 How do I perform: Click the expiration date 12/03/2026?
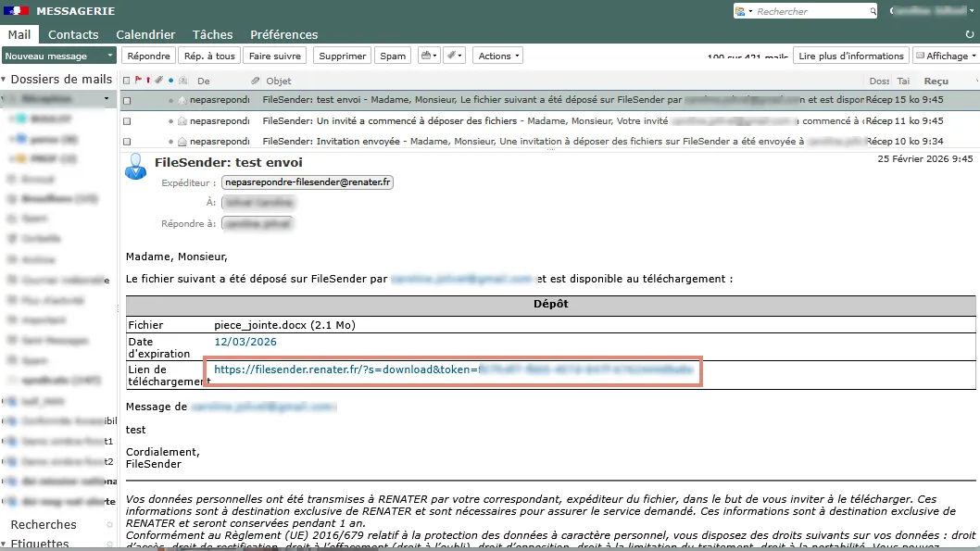pyautogui.click(x=245, y=342)
